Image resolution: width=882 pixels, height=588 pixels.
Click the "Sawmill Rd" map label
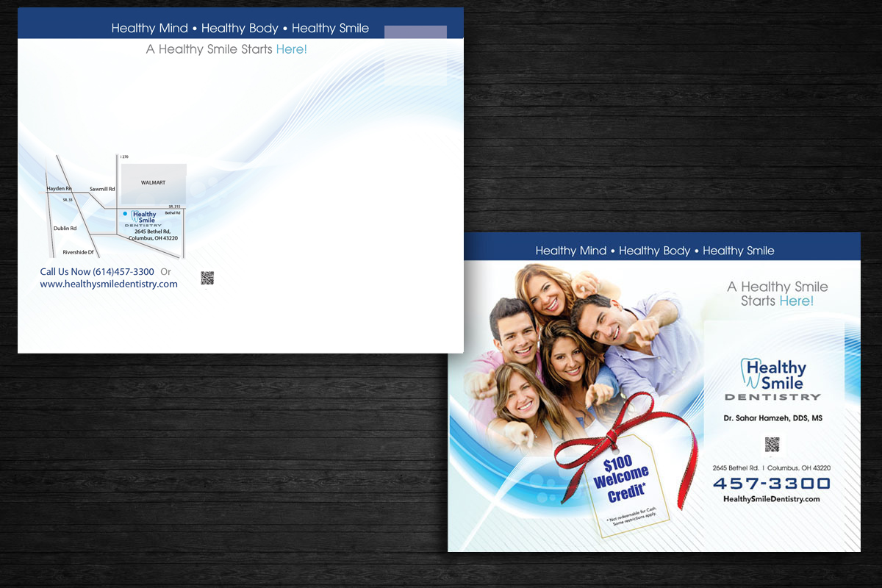click(x=103, y=189)
